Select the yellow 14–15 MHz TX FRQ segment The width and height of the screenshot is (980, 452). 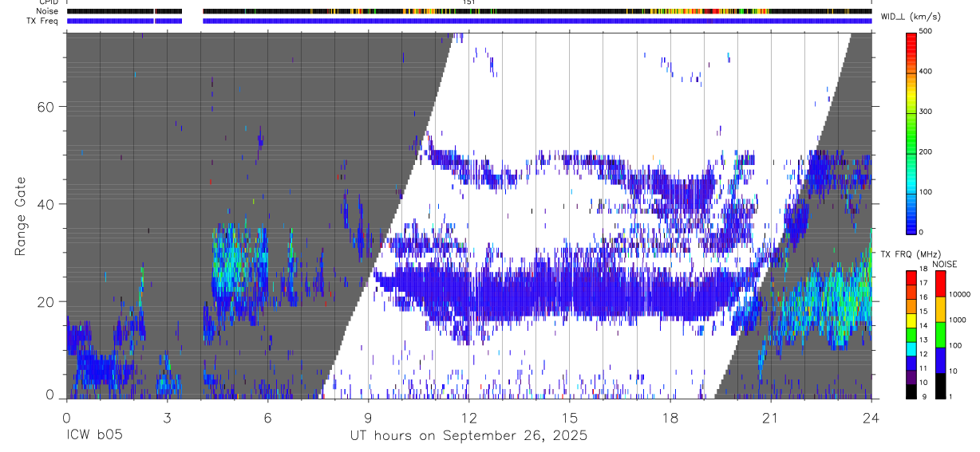click(x=911, y=320)
